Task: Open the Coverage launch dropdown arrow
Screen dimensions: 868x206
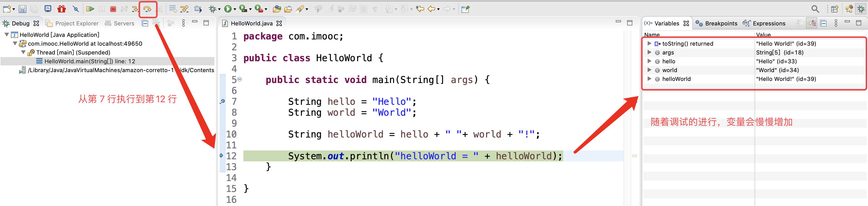Action: 250,9
